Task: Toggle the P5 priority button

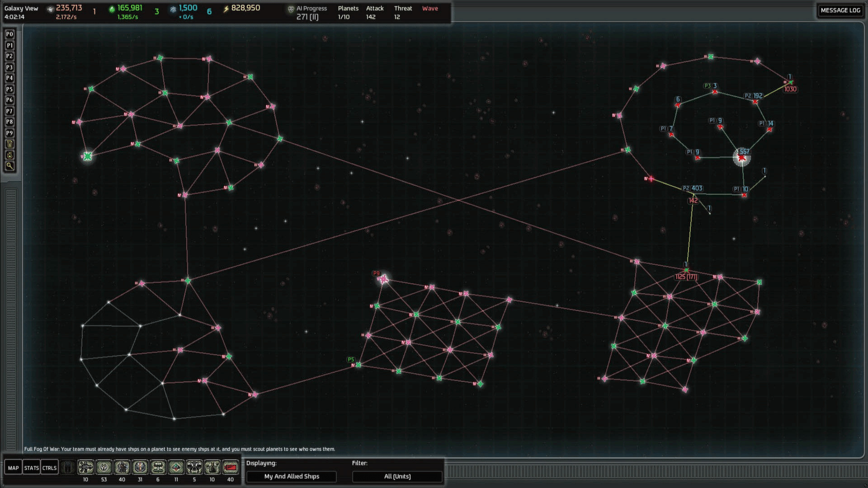Action: tap(9, 89)
